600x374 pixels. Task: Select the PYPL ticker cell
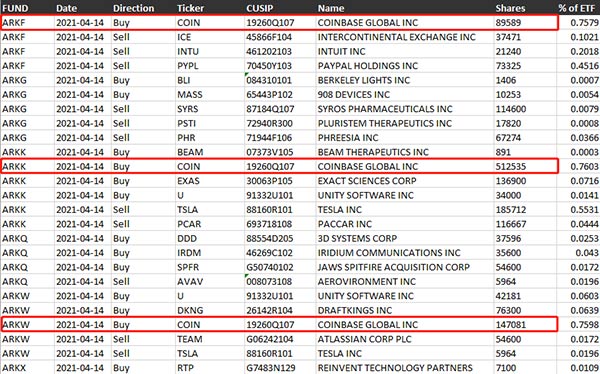point(210,66)
